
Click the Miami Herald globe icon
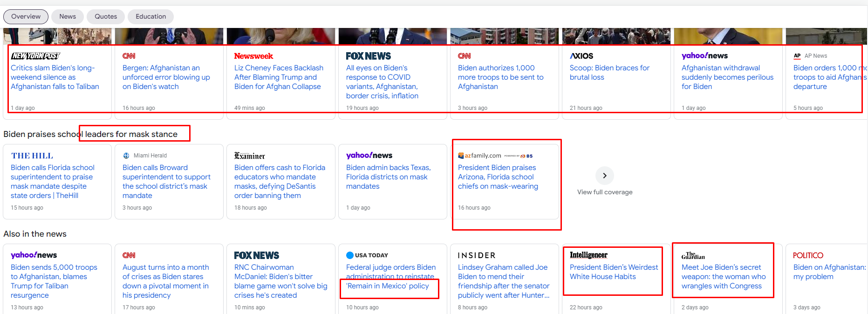(126, 156)
